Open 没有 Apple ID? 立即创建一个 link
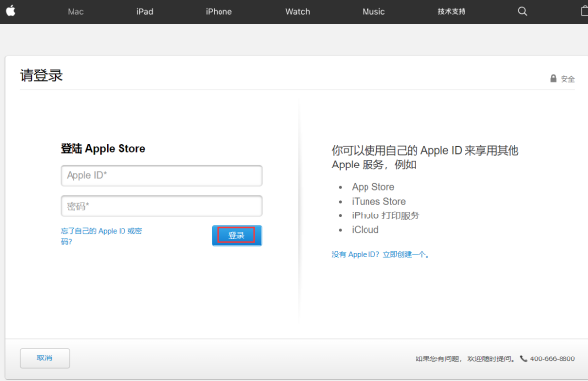 tap(380, 254)
